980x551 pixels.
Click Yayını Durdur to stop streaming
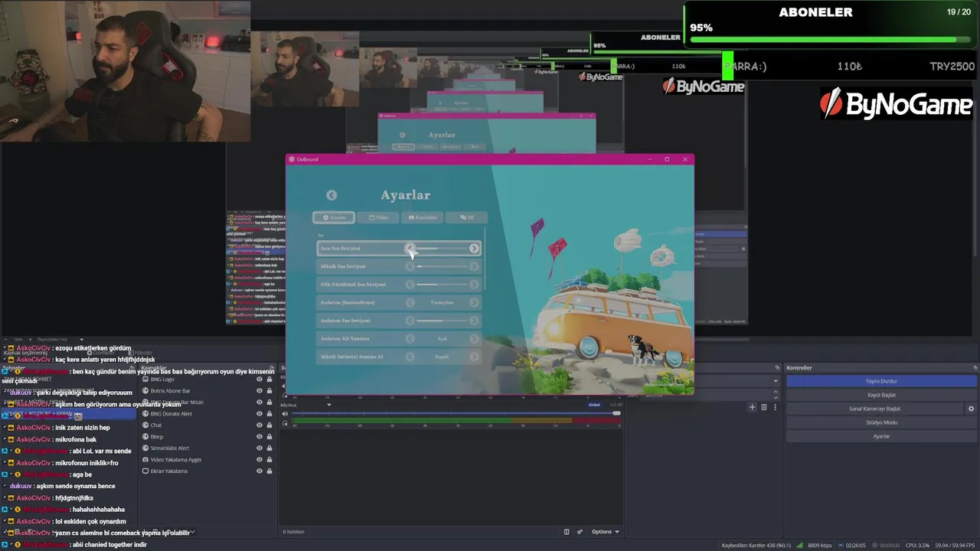point(881,381)
